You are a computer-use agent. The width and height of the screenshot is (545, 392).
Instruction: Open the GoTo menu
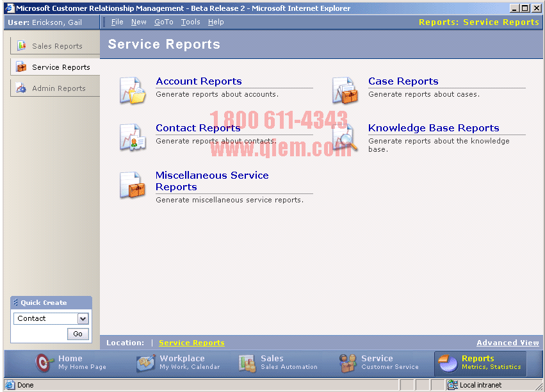[x=164, y=22]
